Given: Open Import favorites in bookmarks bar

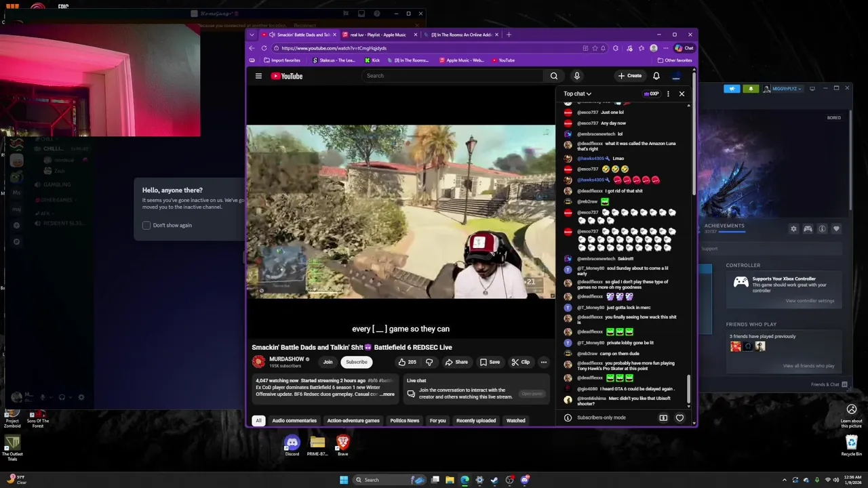Looking at the screenshot, I should (x=281, y=60).
